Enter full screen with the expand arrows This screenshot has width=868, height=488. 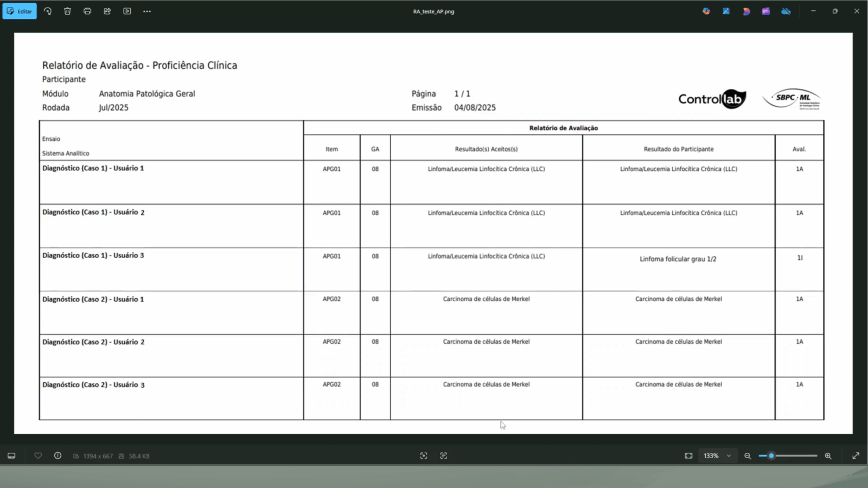tap(856, 456)
